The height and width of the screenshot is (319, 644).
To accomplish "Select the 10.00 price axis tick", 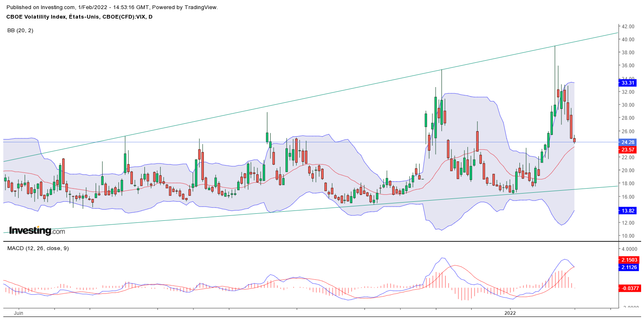I will [627, 236].
